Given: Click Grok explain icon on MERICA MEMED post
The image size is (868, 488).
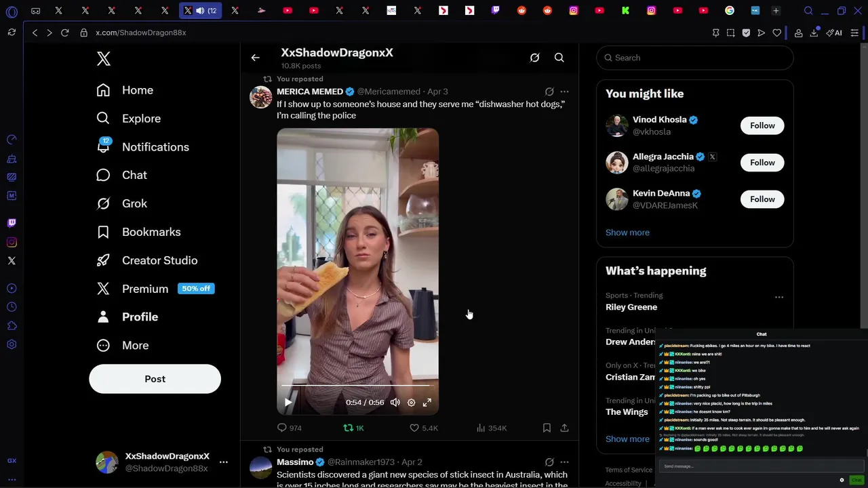Looking at the screenshot, I should click(549, 91).
